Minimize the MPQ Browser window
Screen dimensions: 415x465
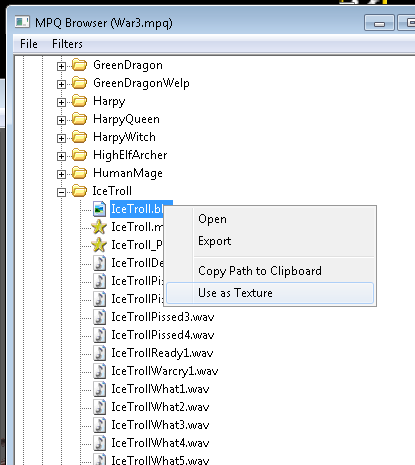379,23
